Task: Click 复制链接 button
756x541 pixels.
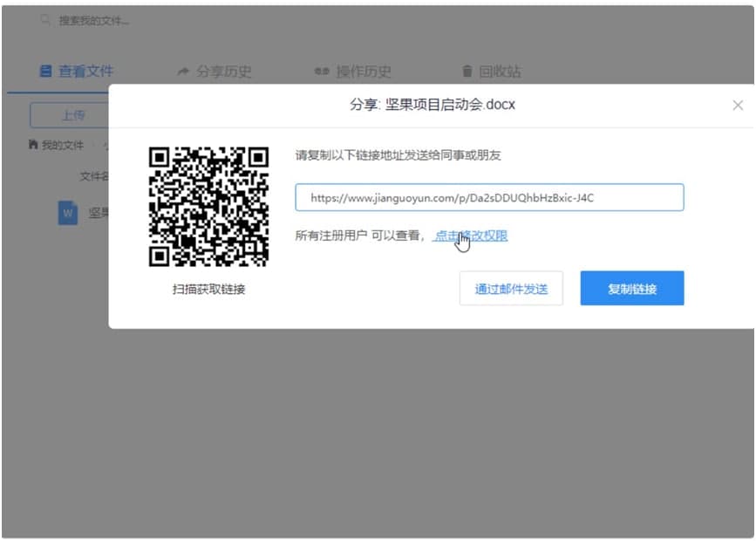Action: tap(632, 289)
